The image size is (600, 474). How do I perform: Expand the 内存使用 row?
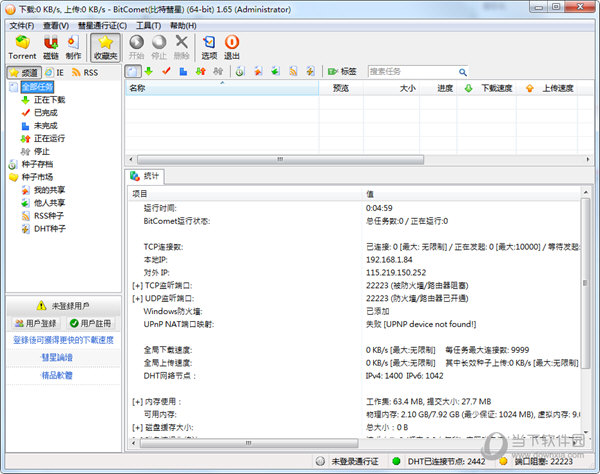coord(137,402)
